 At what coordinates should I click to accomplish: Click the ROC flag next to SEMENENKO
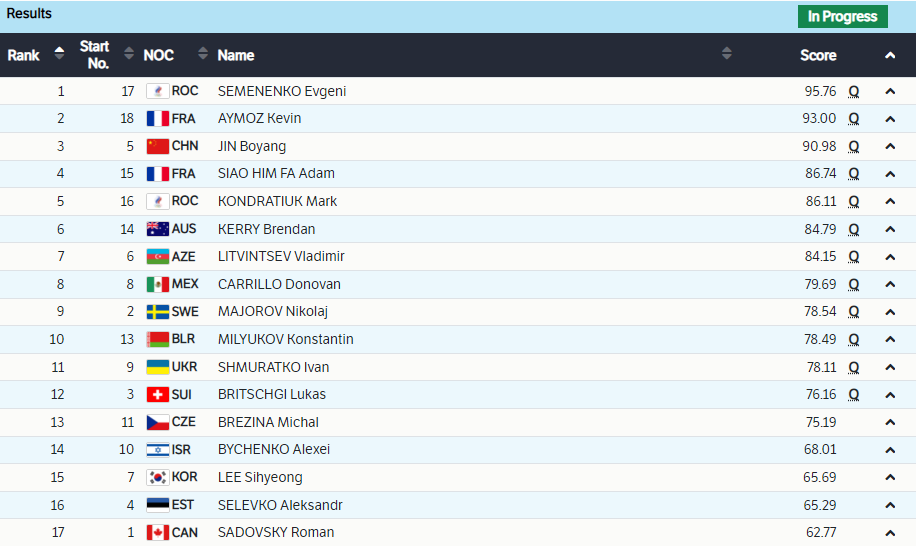(x=157, y=91)
